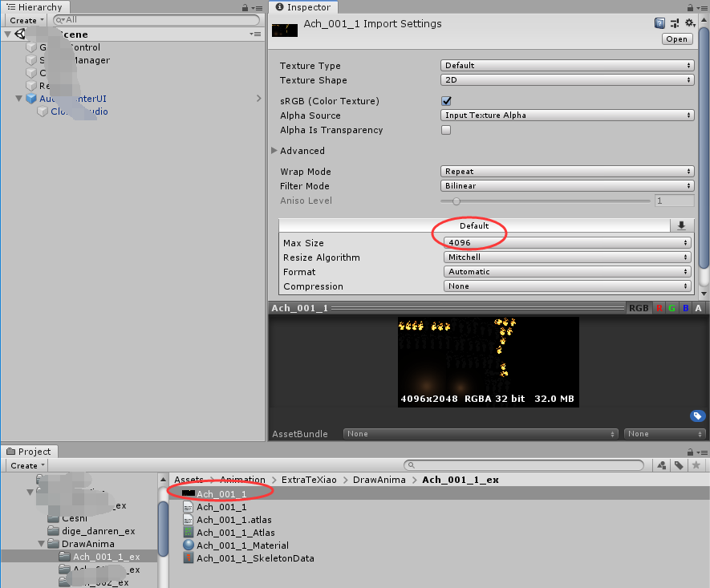Open the Inspector gear settings menu

(x=690, y=22)
